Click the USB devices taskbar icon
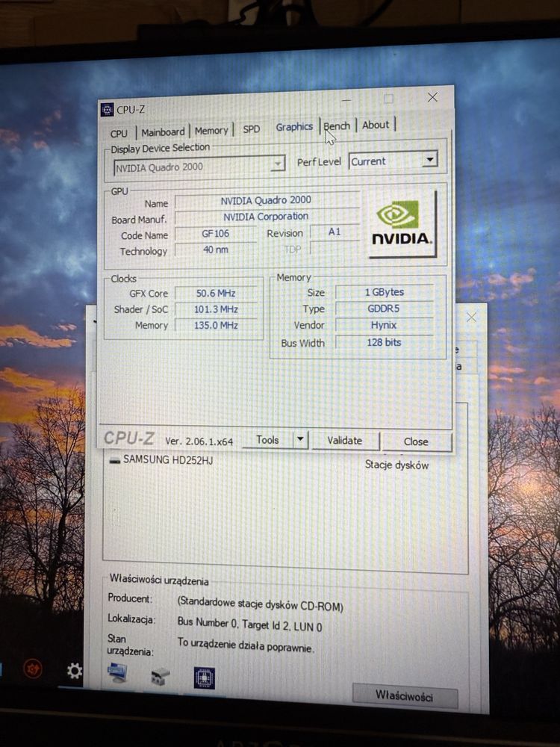This screenshot has height=747, width=560. (161, 677)
